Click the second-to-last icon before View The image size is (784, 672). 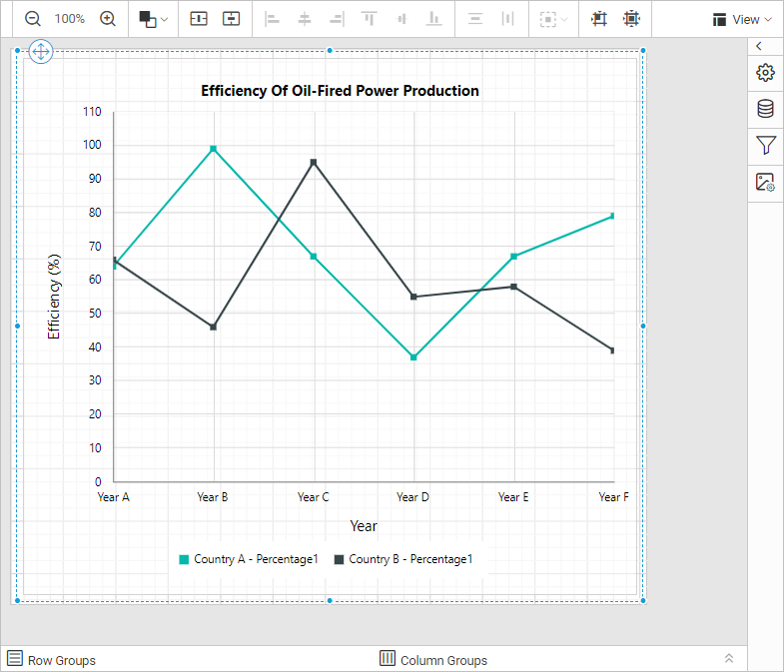(598, 19)
